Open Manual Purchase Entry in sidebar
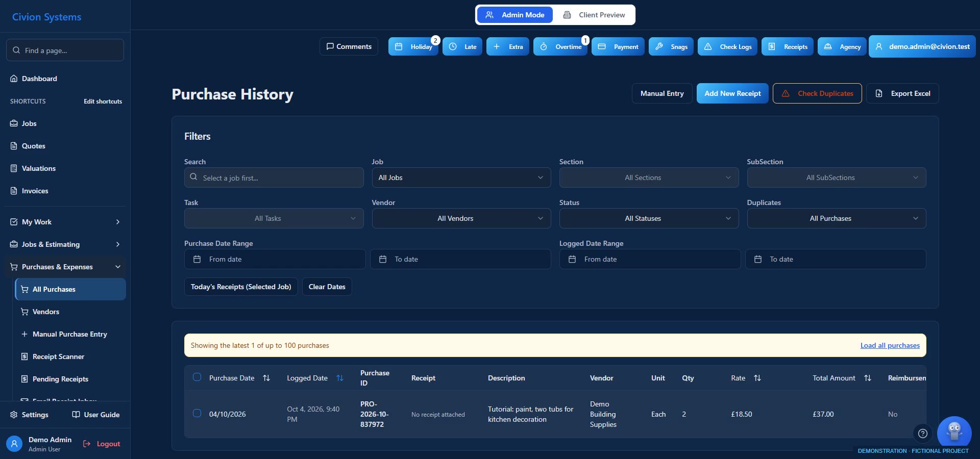This screenshot has height=459, width=980. pos(70,334)
